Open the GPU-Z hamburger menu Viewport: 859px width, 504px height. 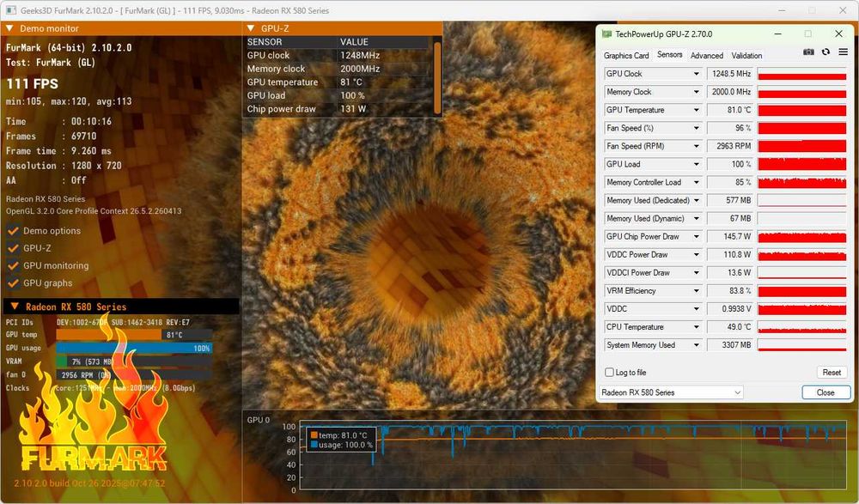(844, 52)
